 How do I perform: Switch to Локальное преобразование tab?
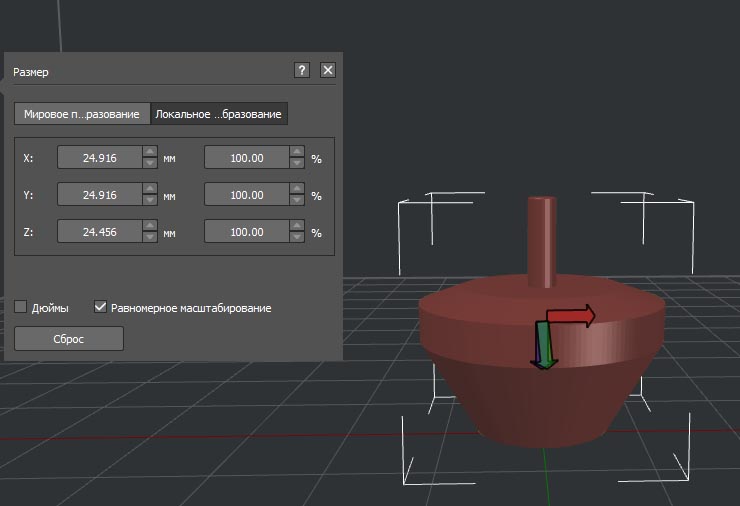[219, 114]
